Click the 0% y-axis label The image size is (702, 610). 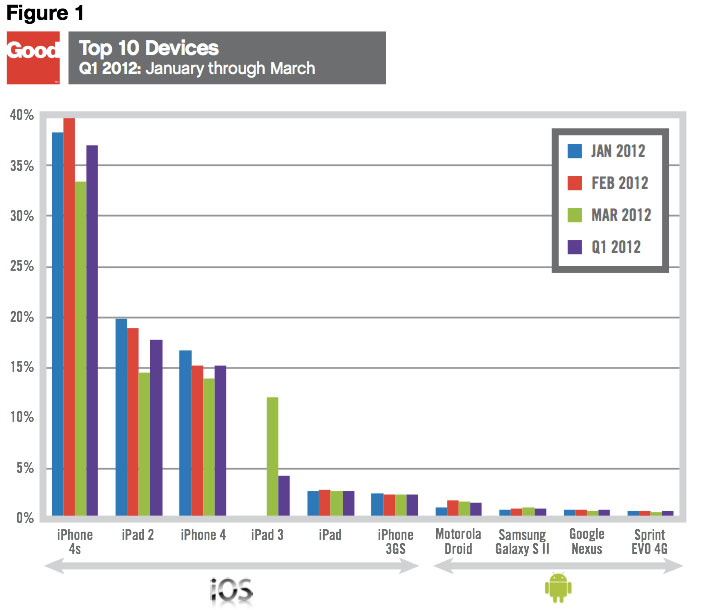25,518
